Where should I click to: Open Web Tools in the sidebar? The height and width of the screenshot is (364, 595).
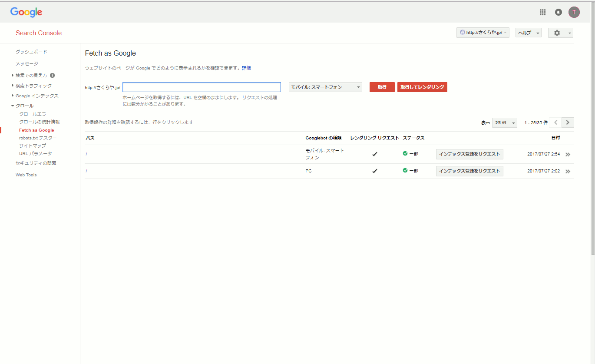(26, 175)
